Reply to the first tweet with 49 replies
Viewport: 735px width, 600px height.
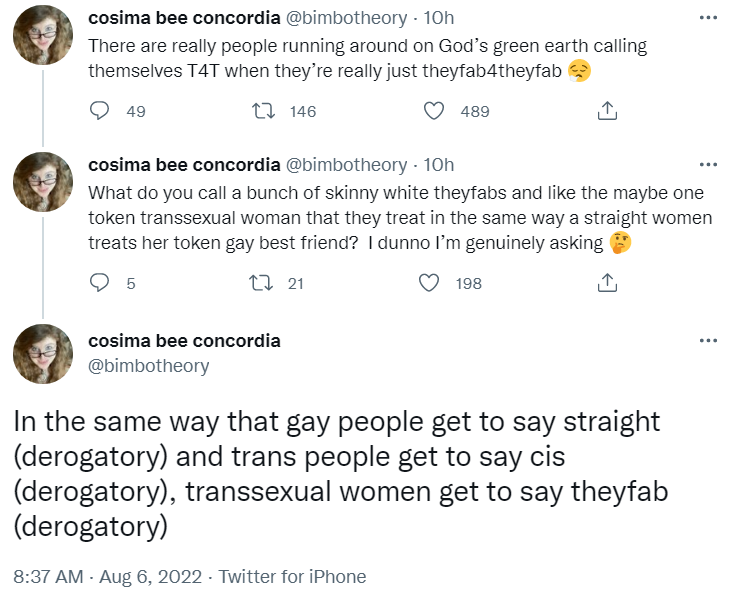(x=99, y=111)
